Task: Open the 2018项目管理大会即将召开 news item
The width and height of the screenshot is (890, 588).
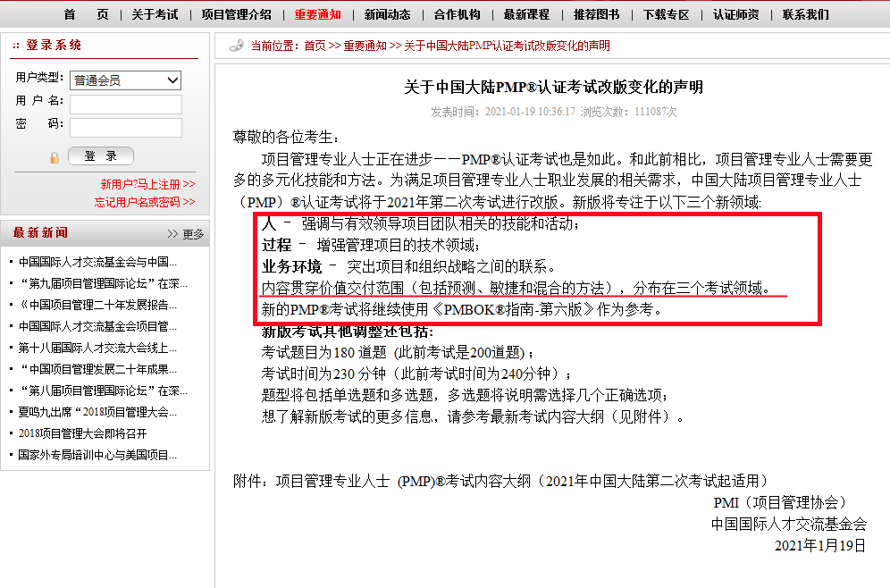Action: pos(82,433)
